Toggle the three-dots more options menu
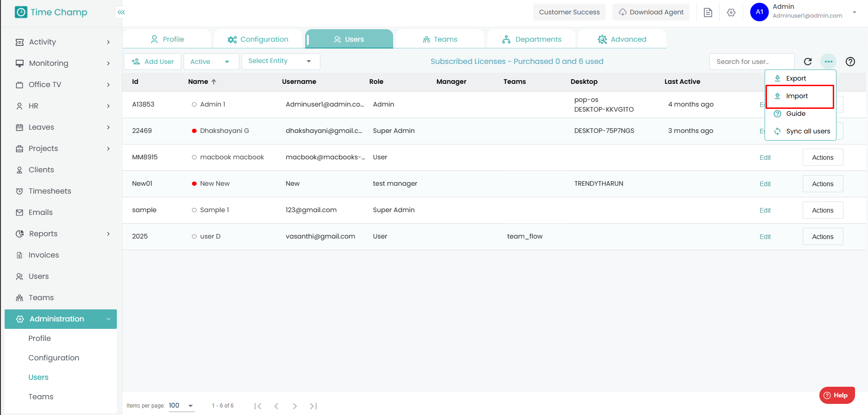The image size is (868, 415). coord(828,62)
